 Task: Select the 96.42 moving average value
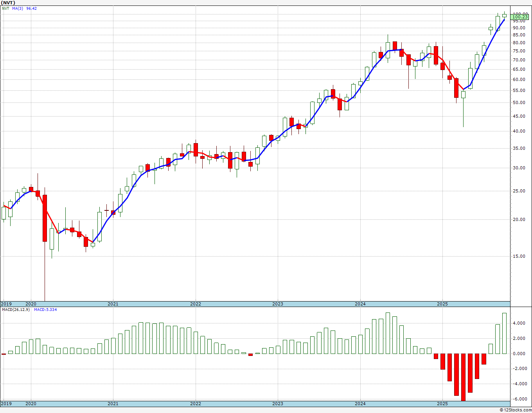[32, 8]
